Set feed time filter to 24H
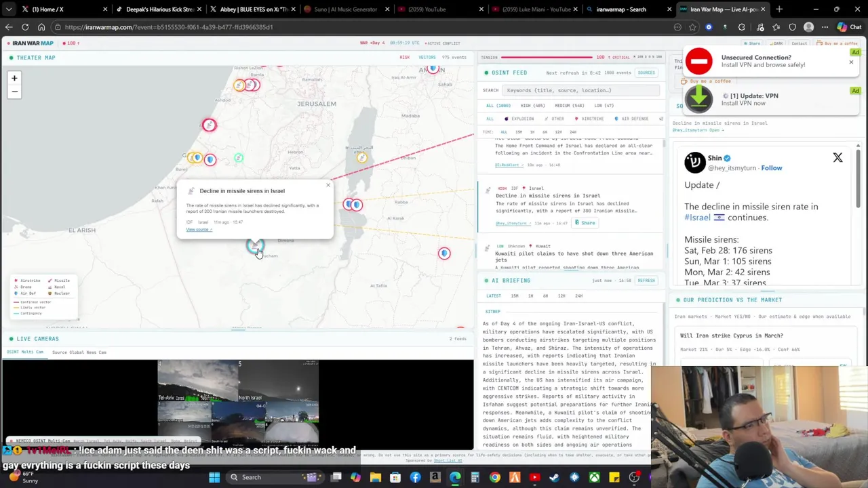This screenshot has width=868, height=488. [x=573, y=132]
